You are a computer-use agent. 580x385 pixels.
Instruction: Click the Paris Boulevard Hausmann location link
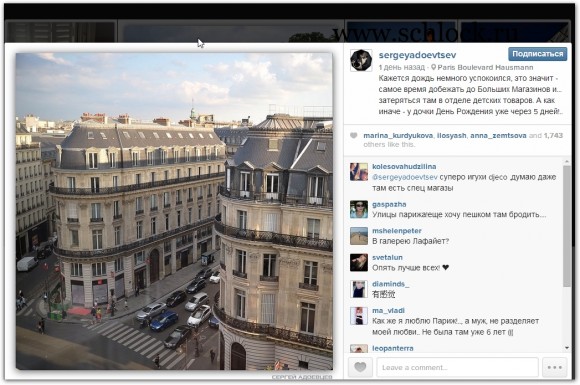tap(485, 67)
